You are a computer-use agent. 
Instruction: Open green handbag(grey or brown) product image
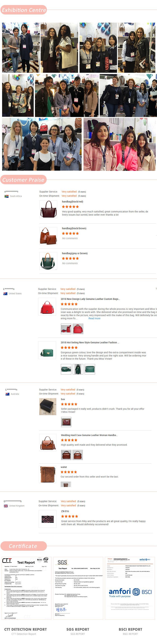click(x=48, y=261)
